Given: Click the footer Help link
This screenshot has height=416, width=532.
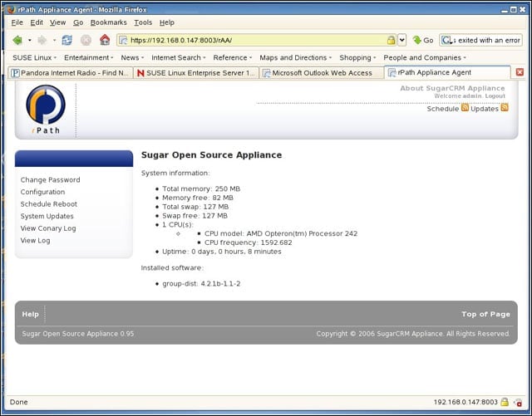Looking at the screenshot, I should (x=30, y=315).
